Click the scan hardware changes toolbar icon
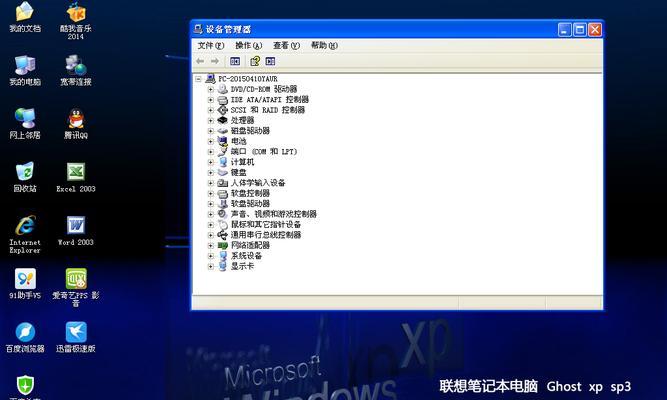Image resolution: width=667 pixels, height=400 pixels. tap(270, 61)
